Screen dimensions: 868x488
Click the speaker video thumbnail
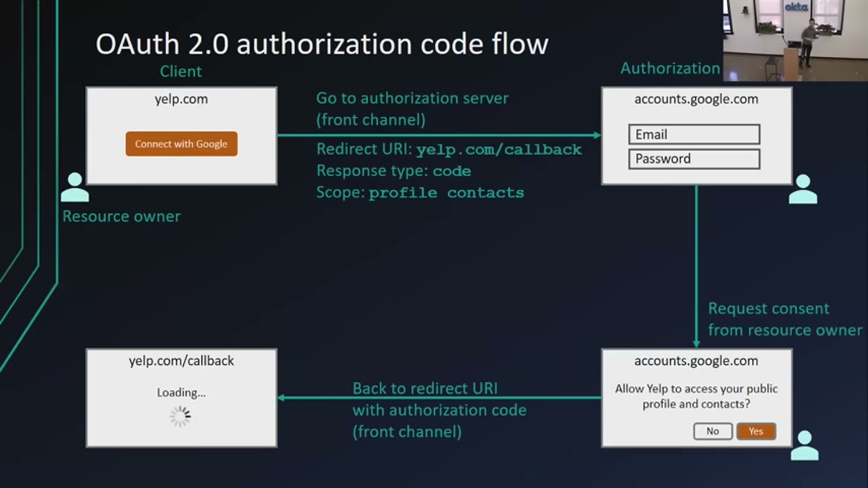[795, 40]
